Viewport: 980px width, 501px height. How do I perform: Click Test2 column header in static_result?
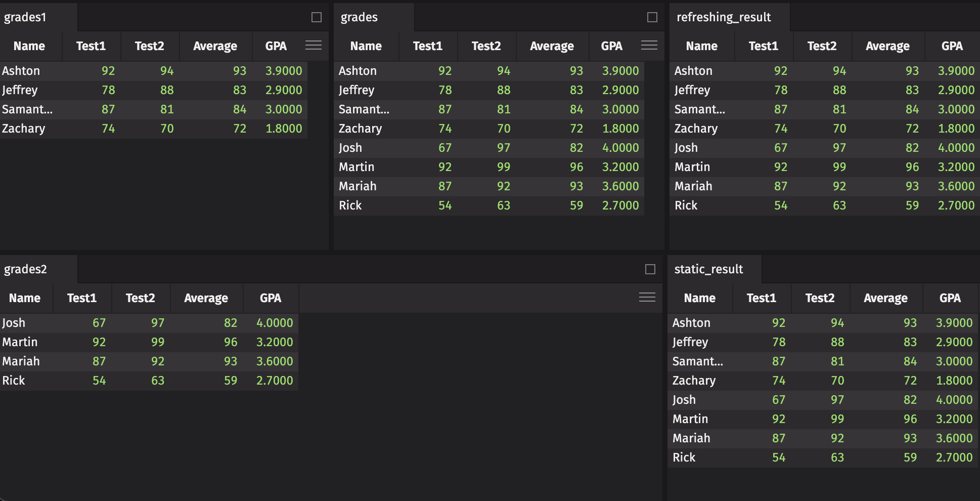coord(820,298)
